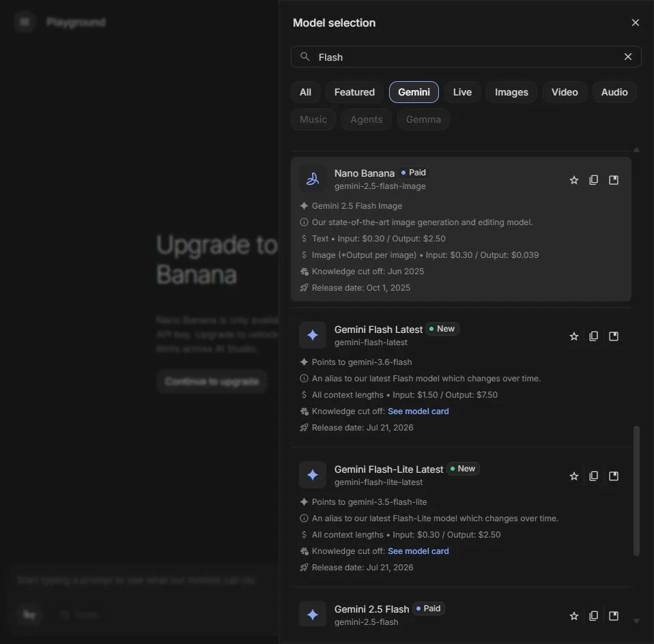Click the 'Release date: Oct 1, 2025' line
Viewport: 654px width, 644px height.
[360, 288]
